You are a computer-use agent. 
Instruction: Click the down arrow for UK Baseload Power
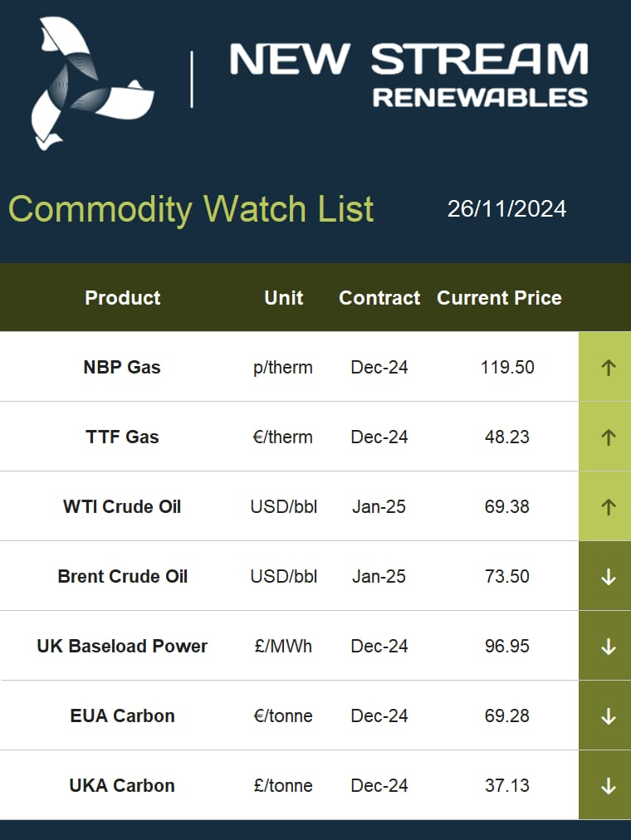pyautogui.click(x=608, y=646)
